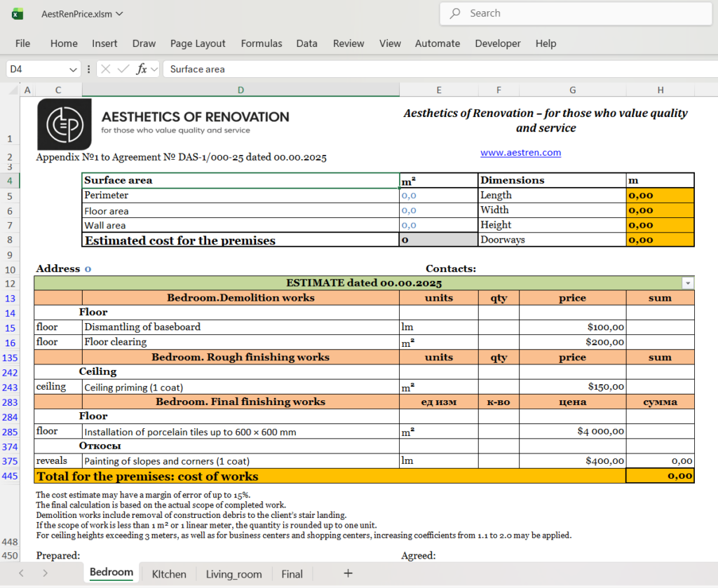
Task: Switch to the KItchen sheet tab
Action: coord(169,574)
